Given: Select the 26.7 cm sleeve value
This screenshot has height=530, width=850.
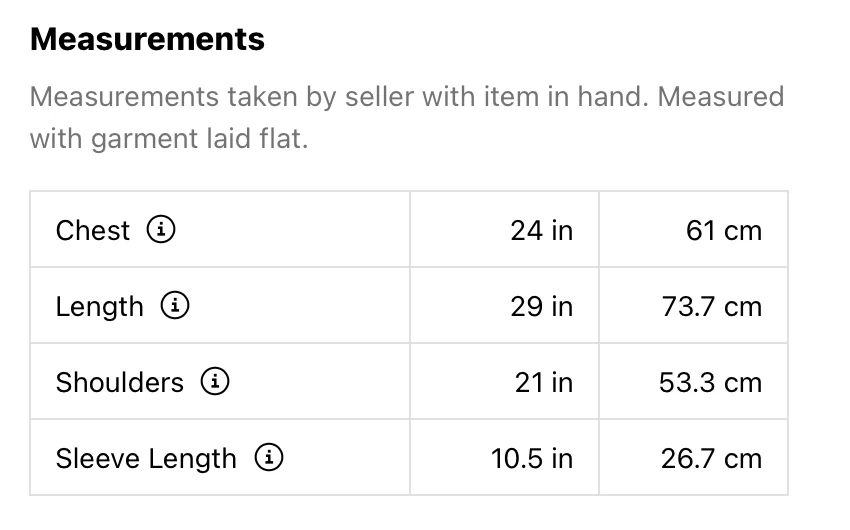Looking at the screenshot, I should (x=711, y=459).
